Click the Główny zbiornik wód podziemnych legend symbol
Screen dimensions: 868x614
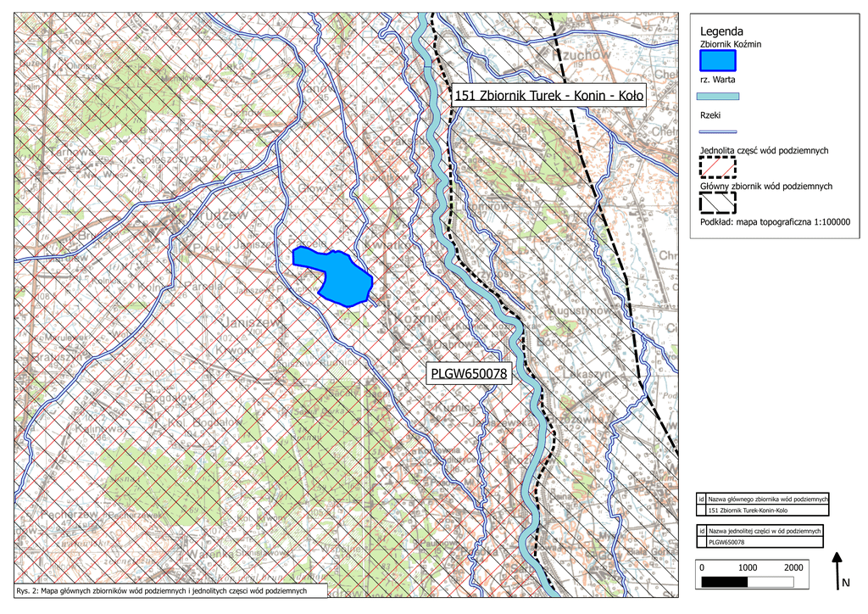(x=718, y=202)
